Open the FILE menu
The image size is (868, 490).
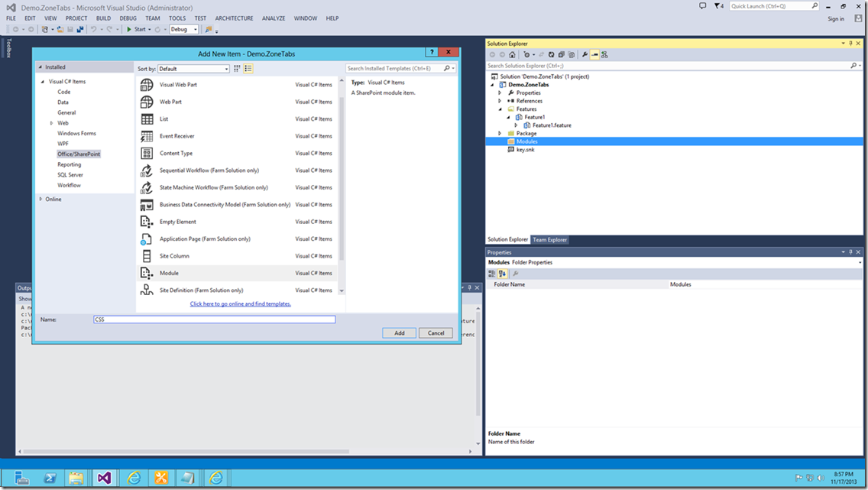[11, 18]
